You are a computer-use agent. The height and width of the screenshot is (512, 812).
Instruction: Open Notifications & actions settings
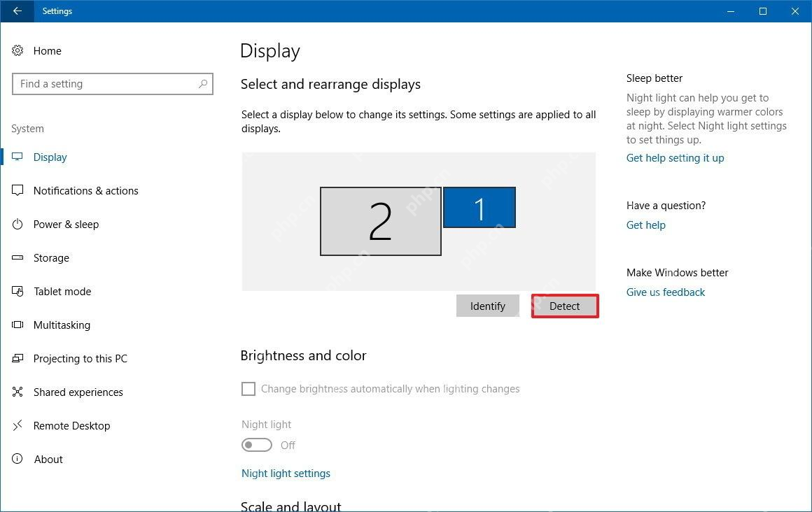pos(86,190)
